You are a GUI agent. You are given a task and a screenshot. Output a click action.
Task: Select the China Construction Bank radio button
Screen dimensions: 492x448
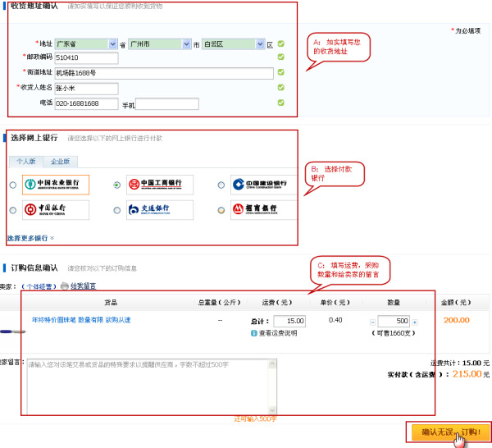tap(221, 185)
